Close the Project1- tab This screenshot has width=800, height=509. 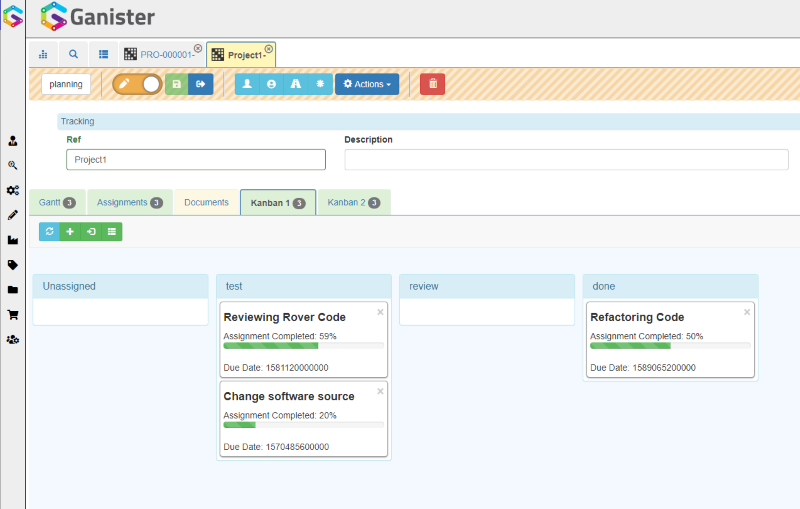(268, 49)
